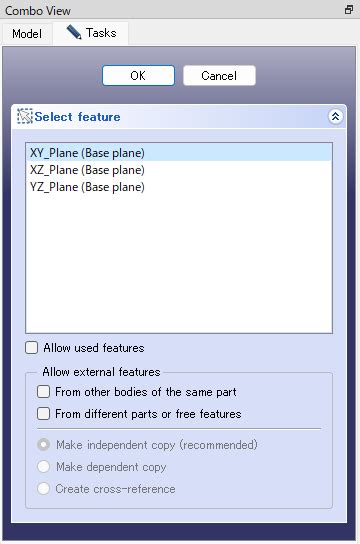Screen dimensions: 360x544
Task: Click the pencil icon on Tasks tab
Action: (74, 32)
